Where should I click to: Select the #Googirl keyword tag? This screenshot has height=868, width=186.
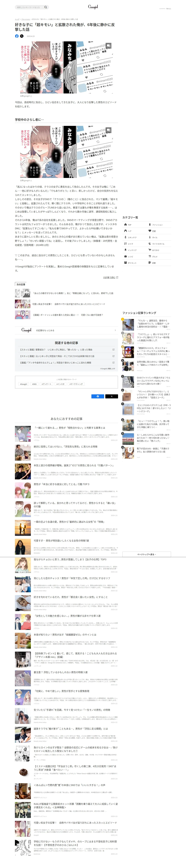pos(24,384)
